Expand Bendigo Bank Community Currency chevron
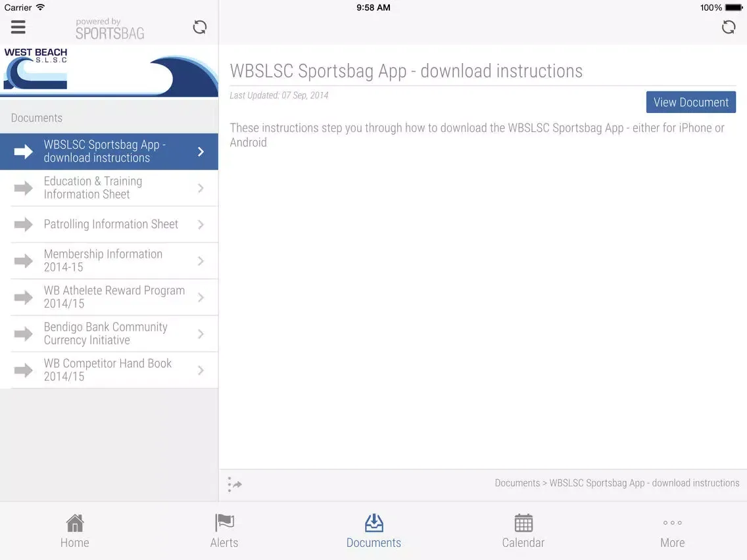This screenshot has height=560, width=747. point(201,334)
